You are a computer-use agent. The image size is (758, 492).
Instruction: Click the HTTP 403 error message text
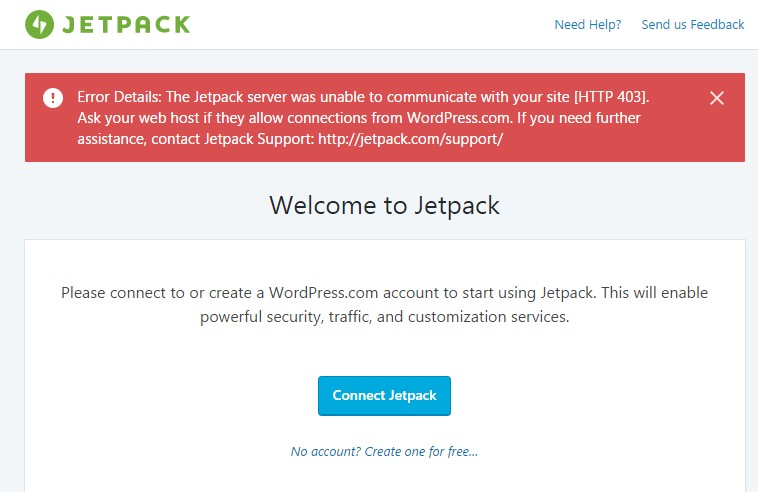pyautogui.click(x=363, y=118)
